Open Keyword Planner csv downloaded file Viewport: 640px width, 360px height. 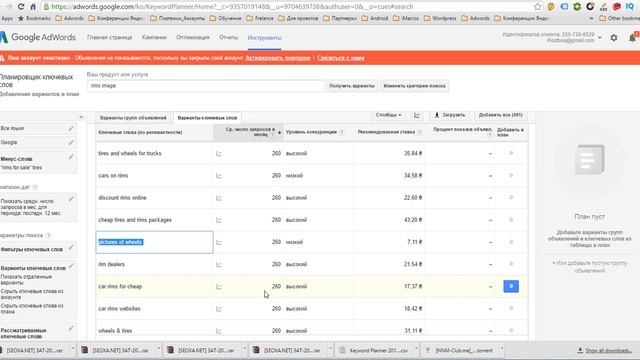[374, 350]
